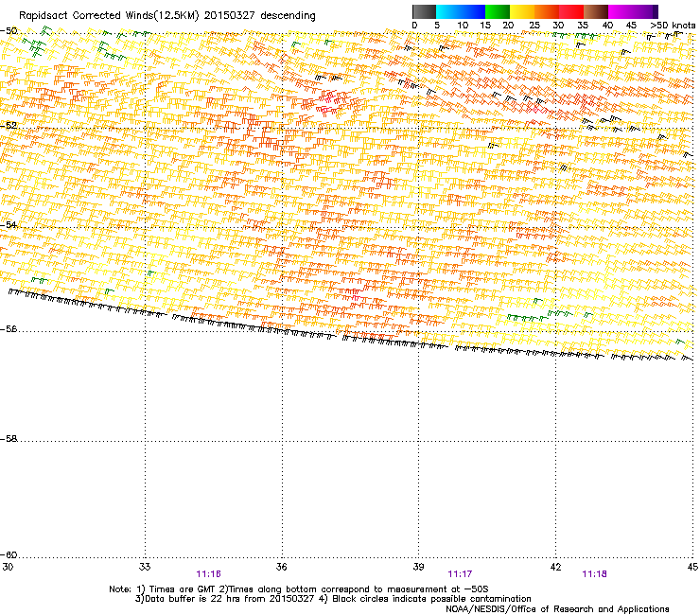Click the magenta 40-45 knots legend color

[x=621, y=11]
